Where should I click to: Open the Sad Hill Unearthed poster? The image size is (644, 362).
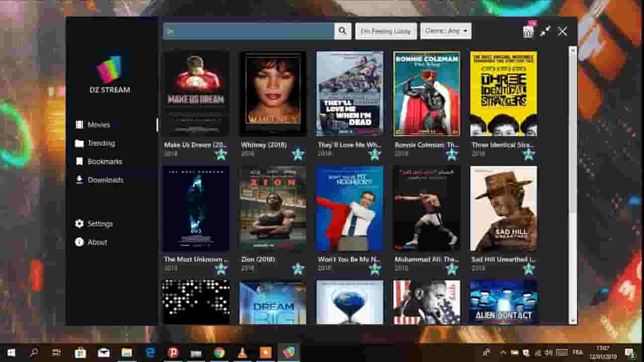[x=504, y=209]
